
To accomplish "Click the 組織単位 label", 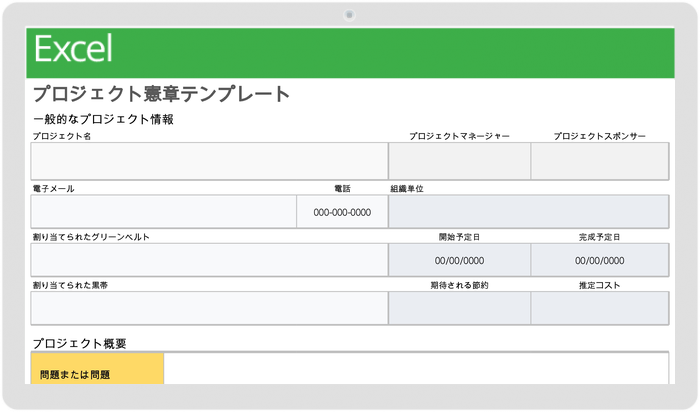I will (407, 189).
